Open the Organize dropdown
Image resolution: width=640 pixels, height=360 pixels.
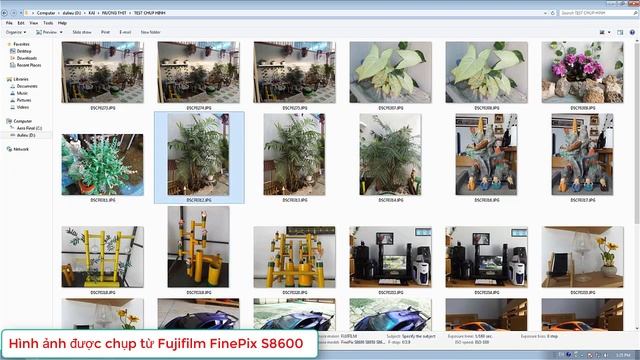pos(16,32)
